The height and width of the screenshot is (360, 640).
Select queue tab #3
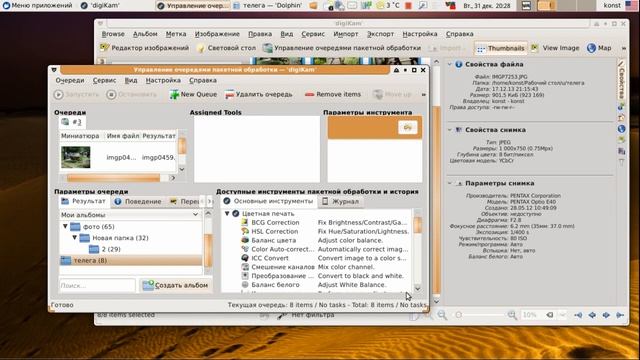(x=72, y=122)
